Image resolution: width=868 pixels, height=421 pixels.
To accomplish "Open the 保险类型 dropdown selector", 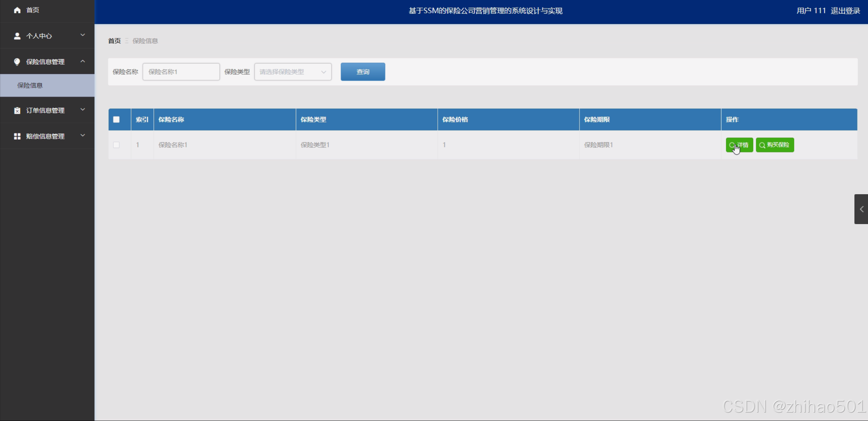I will pos(293,72).
